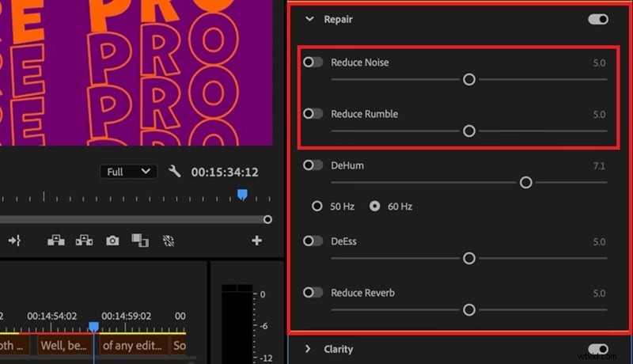Turn off the Repair section master switch
Viewport: 633px width, 364px height.
coord(598,19)
